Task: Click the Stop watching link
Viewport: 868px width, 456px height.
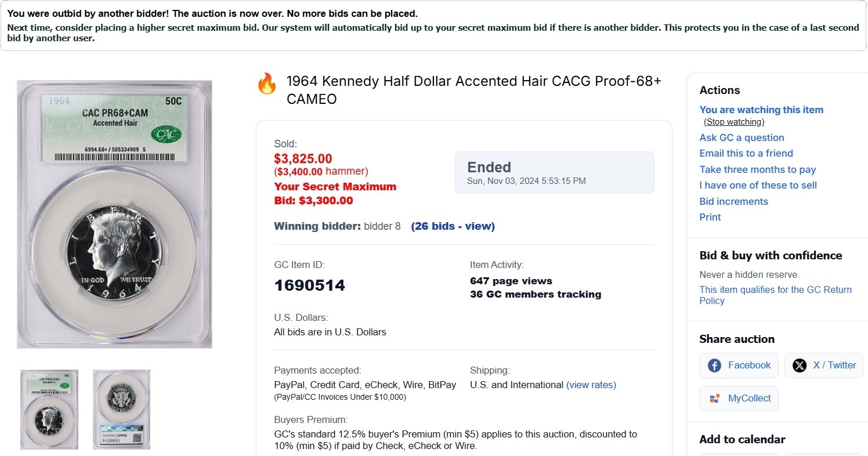Action: (734, 122)
